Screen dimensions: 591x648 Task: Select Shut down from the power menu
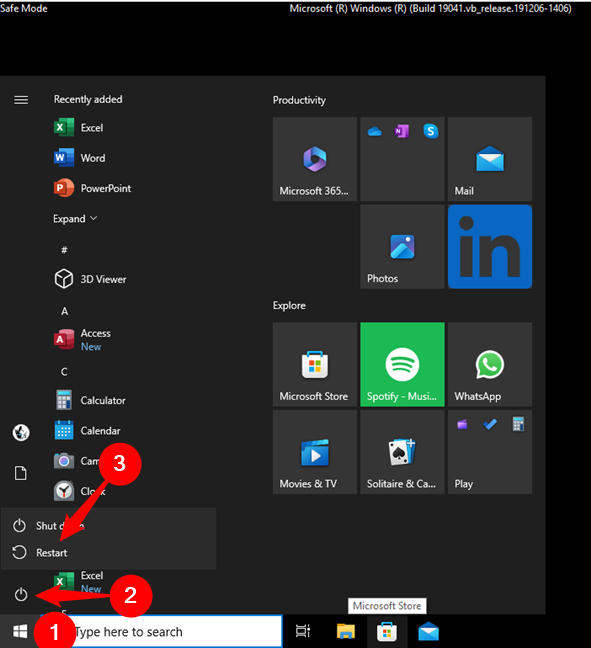coord(108,526)
